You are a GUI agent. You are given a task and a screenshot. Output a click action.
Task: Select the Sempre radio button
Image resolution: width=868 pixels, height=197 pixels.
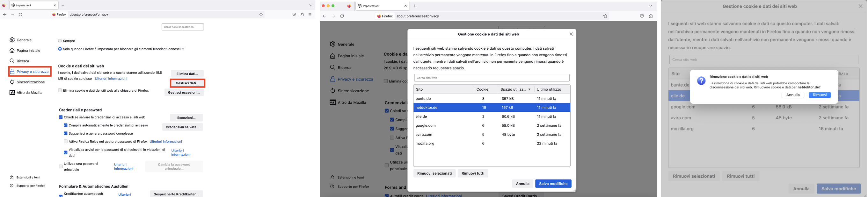coord(60,41)
